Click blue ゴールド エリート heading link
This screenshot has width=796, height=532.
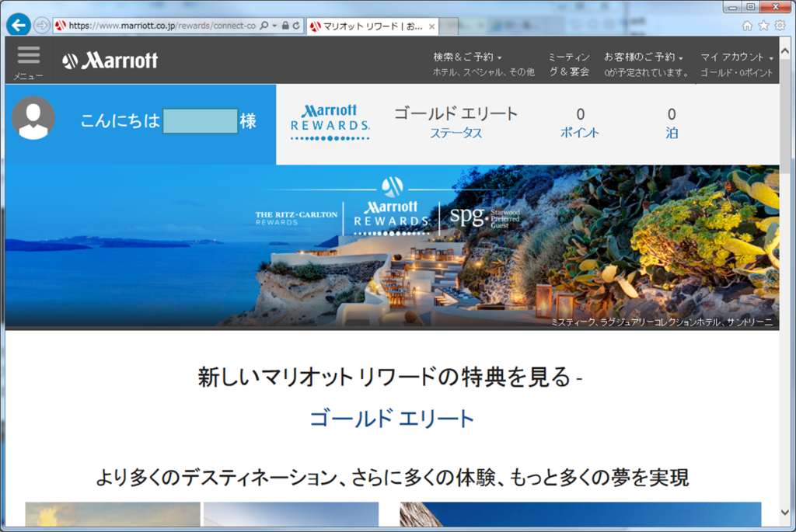pos(392,419)
